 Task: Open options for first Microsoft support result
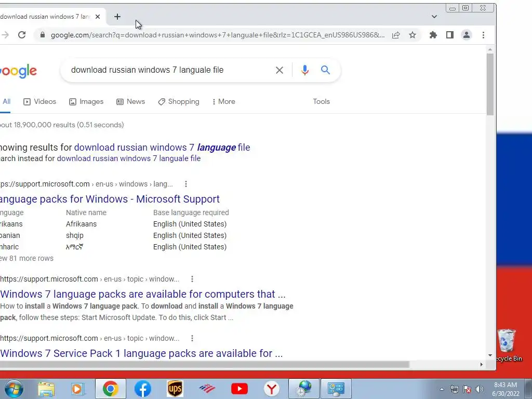click(x=185, y=184)
